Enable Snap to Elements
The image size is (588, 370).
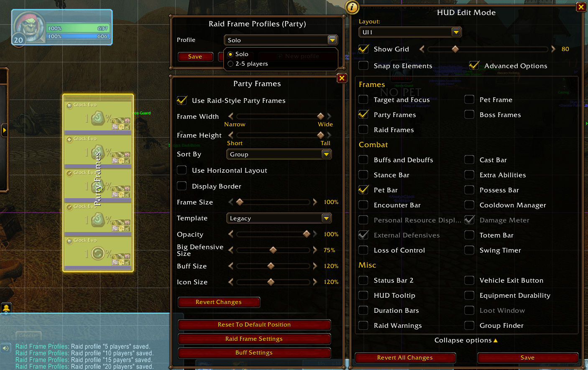point(363,66)
